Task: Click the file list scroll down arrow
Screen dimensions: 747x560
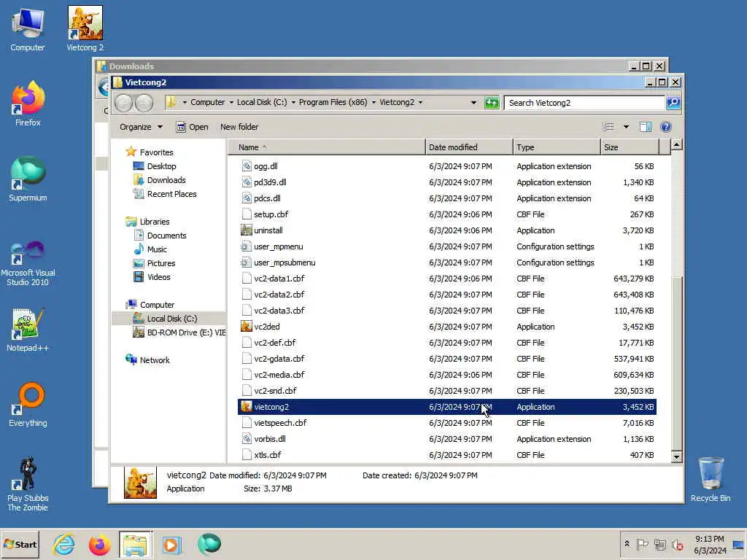Action: 676,456
